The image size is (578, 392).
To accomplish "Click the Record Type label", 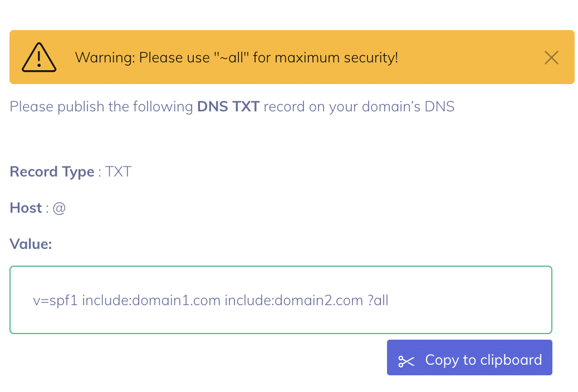I will coord(52,172).
